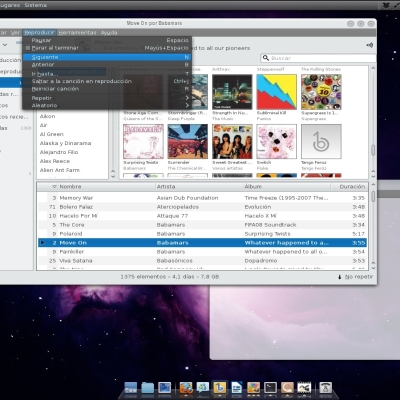Sort by the Artista column header
The height and width of the screenshot is (400, 400).
coord(199,187)
